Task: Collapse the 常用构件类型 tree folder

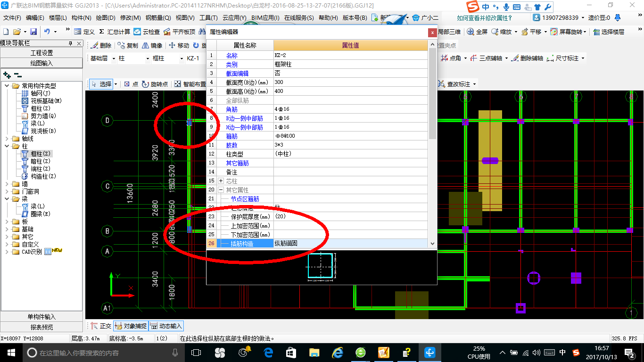Action: (x=7, y=86)
